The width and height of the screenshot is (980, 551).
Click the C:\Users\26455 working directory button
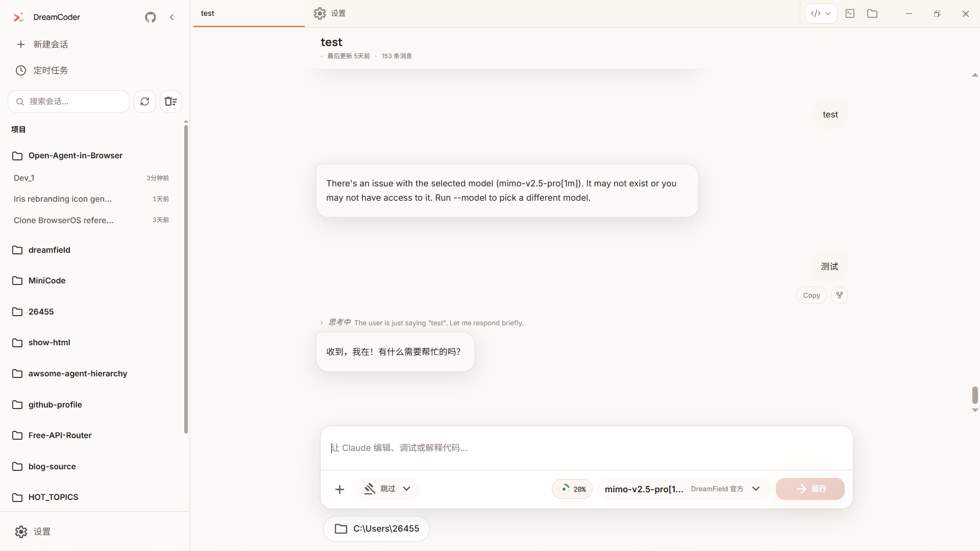[x=376, y=529]
